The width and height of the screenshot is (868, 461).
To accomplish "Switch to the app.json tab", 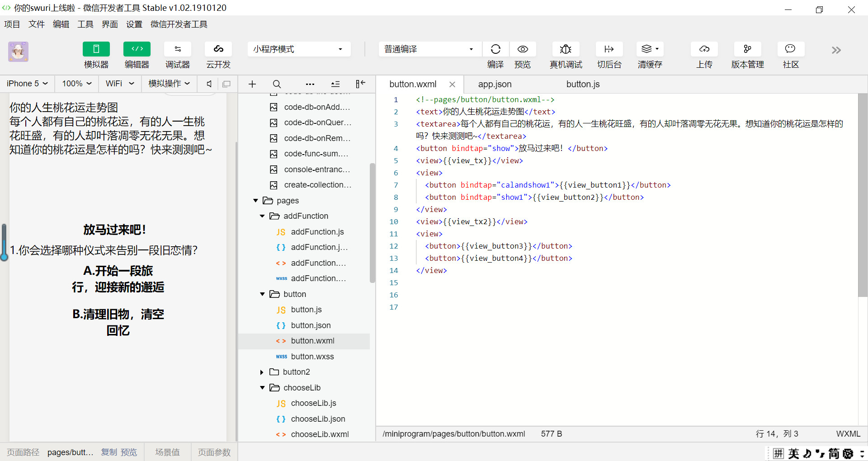I will point(495,84).
